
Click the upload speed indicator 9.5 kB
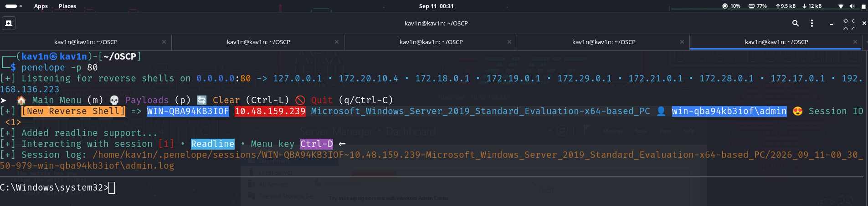[x=786, y=6]
